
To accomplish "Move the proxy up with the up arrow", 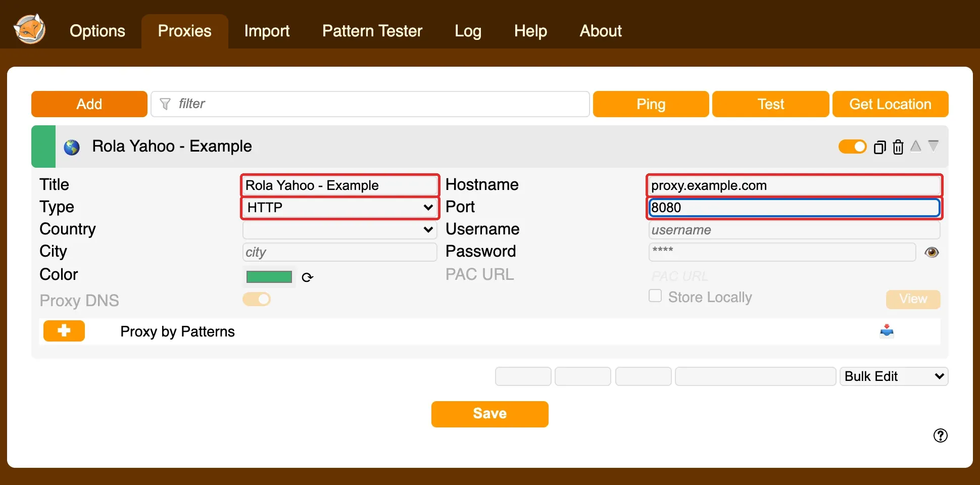I will (916, 146).
